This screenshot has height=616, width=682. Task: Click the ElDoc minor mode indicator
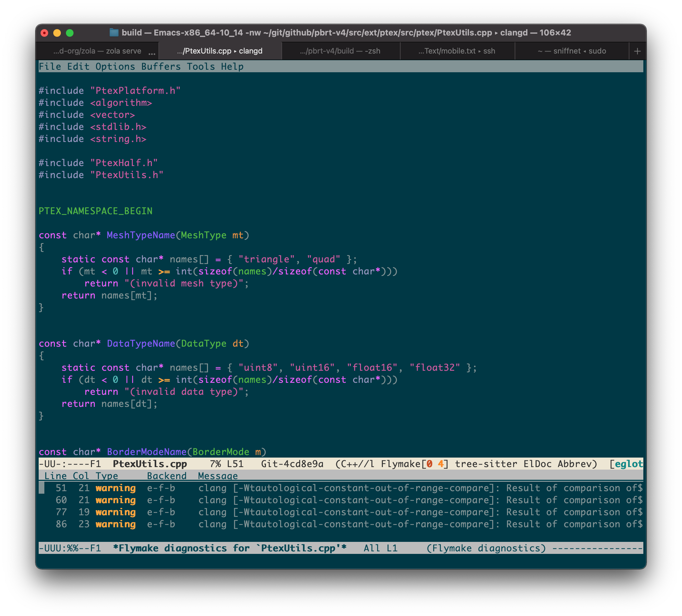pos(537,464)
